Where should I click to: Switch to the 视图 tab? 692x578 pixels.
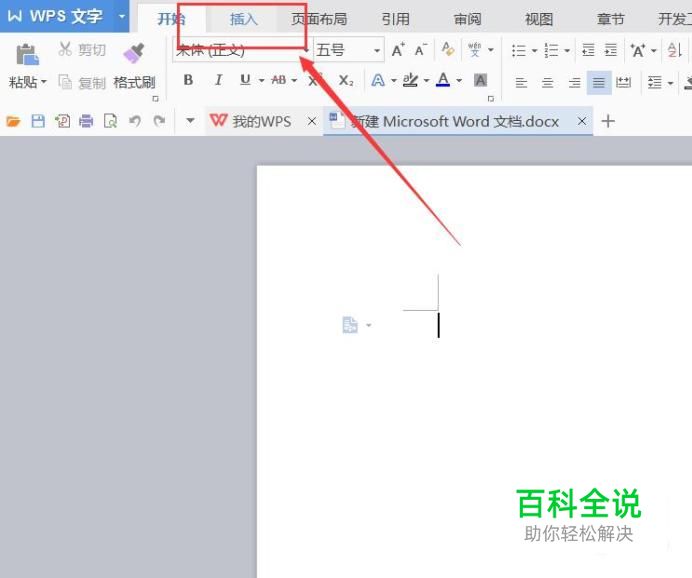539,19
